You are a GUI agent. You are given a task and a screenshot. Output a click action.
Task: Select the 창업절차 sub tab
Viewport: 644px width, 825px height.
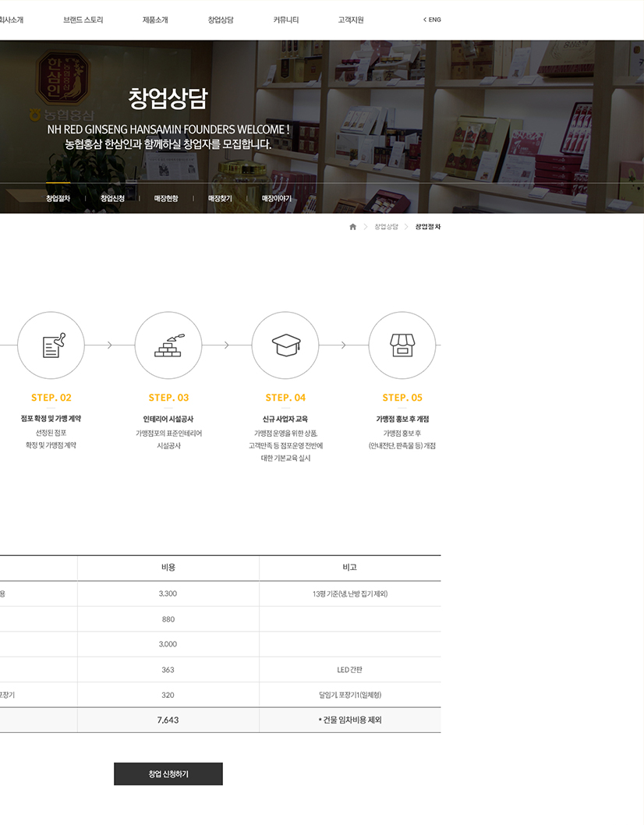[58, 198]
